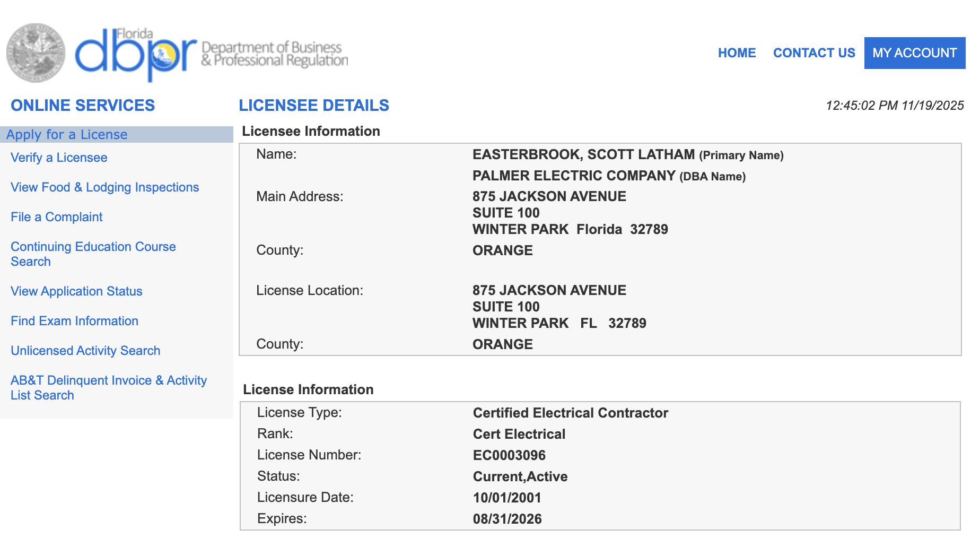The width and height of the screenshot is (980, 538).
Task: Click the MY ACCOUNT button
Action: (914, 53)
